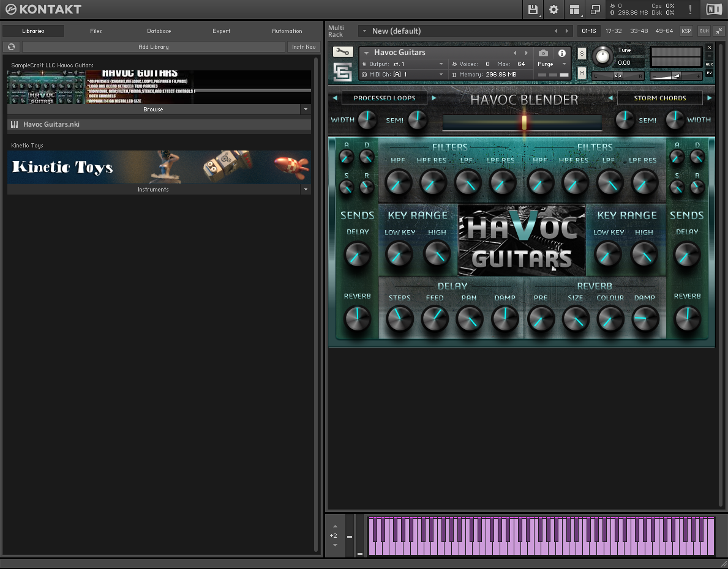Screen dimensions: 728x569
Task: Open the Output st. 1 dropdown
Action: (x=403, y=64)
